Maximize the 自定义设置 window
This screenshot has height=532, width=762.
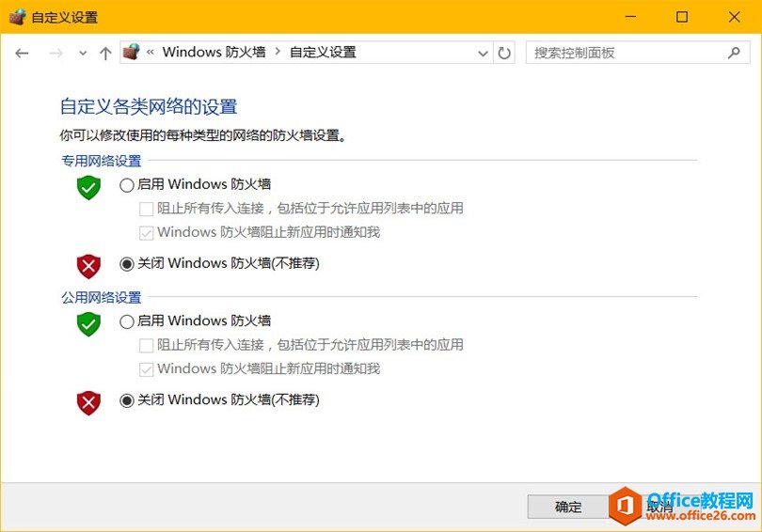(682, 17)
